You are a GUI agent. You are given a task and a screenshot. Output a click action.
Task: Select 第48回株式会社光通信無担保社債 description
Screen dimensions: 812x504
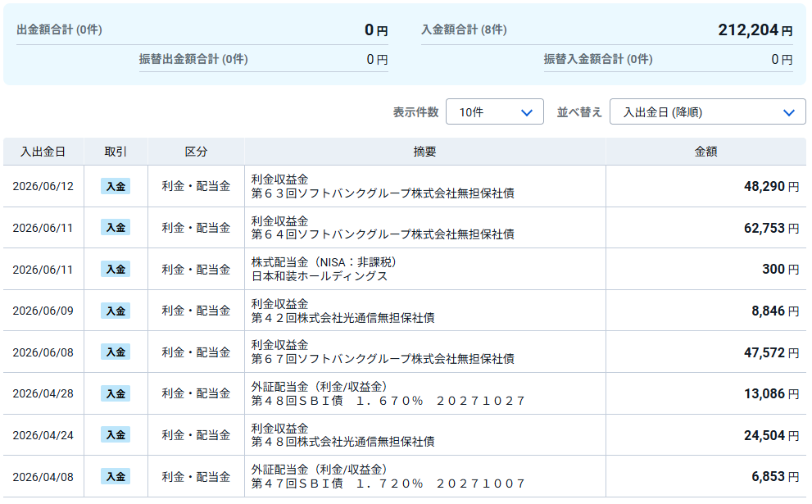click(x=342, y=442)
